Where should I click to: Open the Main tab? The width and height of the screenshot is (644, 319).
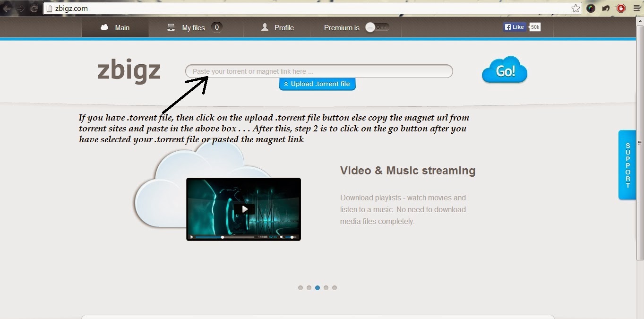pos(115,27)
